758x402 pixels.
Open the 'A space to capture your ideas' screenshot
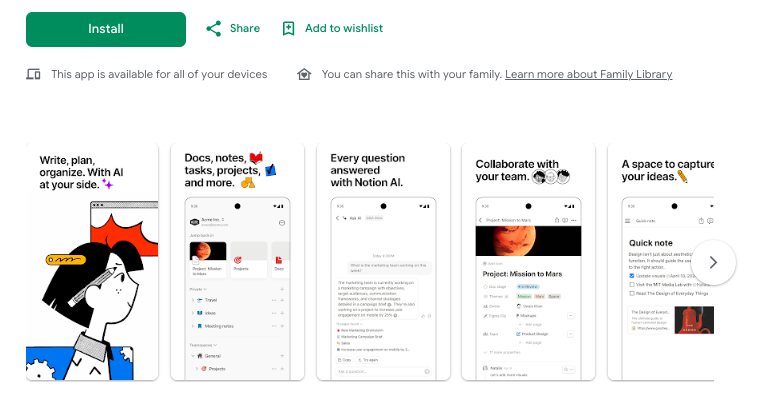tap(661, 262)
